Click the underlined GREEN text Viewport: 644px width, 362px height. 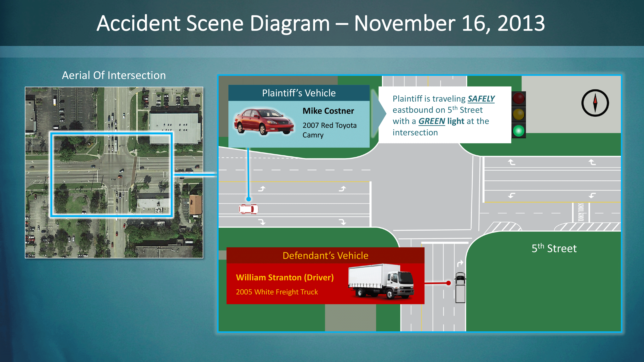click(x=431, y=121)
